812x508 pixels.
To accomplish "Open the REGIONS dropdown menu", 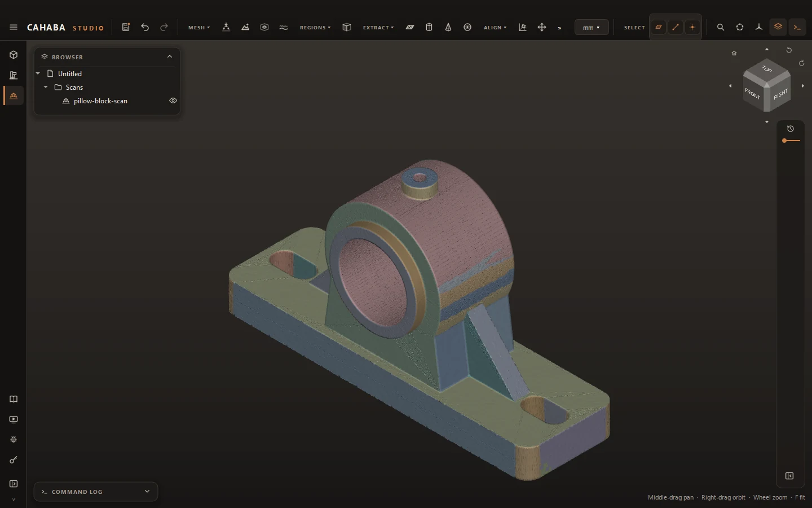I will [x=315, y=28].
